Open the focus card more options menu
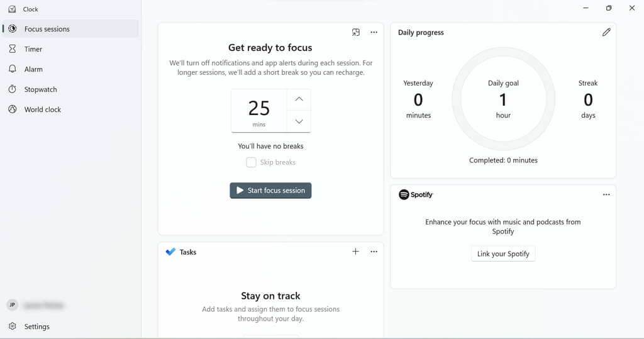 point(374,32)
